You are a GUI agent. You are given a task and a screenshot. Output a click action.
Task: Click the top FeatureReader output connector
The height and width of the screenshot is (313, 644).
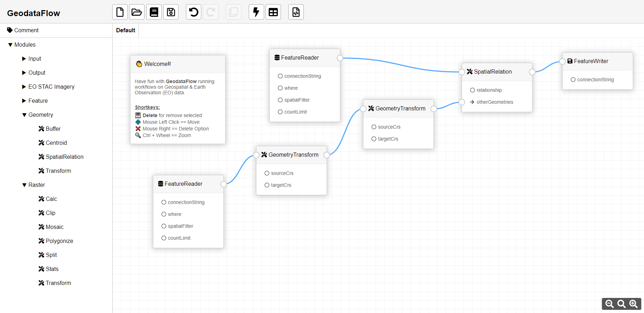[x=340, y=58]
